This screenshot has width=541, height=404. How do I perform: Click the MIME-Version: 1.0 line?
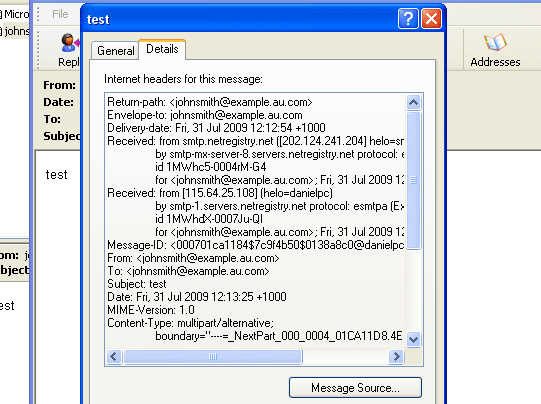coord(151,310)
